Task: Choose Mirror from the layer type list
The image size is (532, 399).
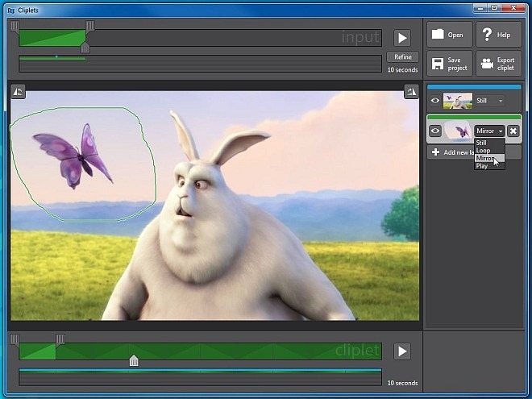Action: coord(489,158)
